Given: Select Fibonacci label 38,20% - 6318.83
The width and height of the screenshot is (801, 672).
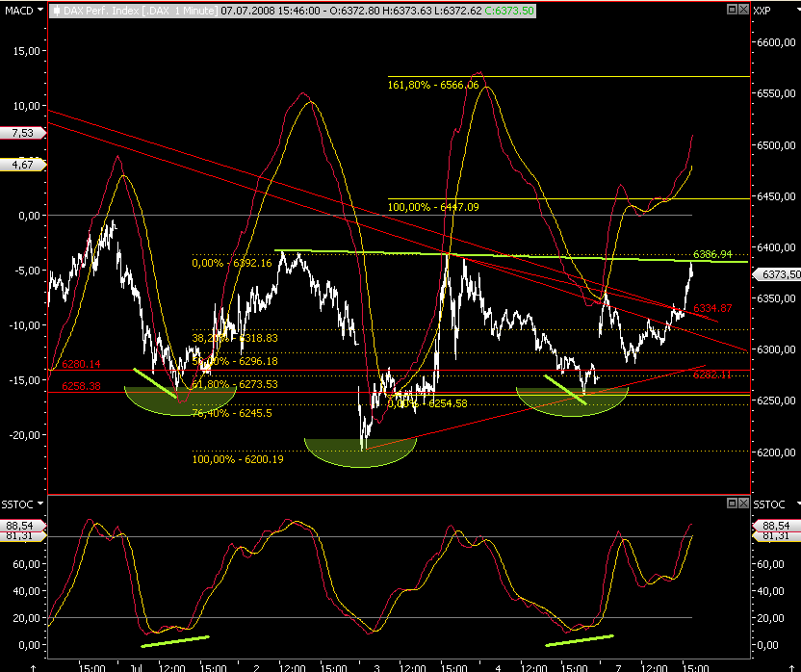Looking at the screenshot, I should pos(235,338).
